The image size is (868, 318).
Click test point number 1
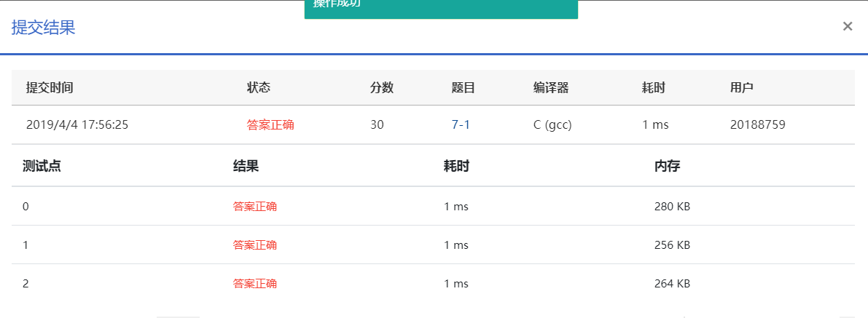tap(26, 245)
